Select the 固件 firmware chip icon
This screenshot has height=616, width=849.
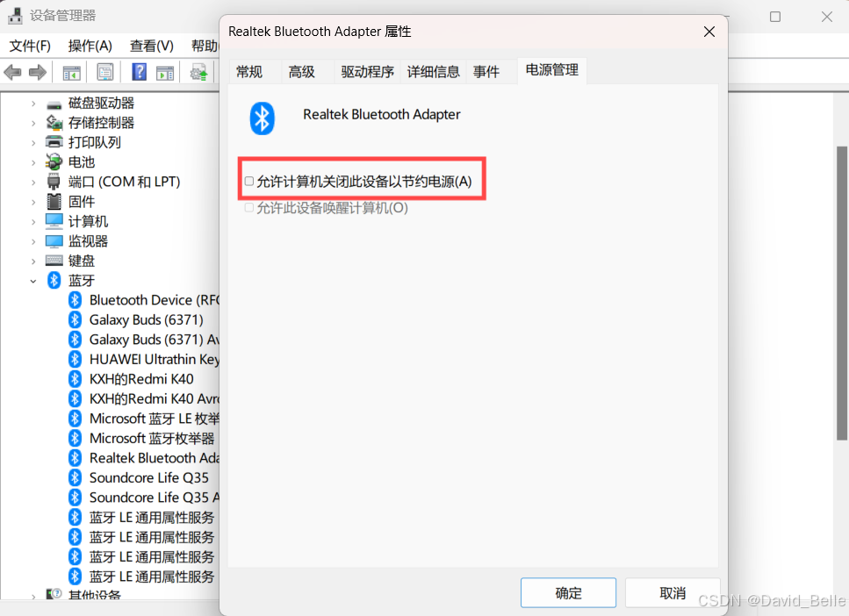(54, 201)
